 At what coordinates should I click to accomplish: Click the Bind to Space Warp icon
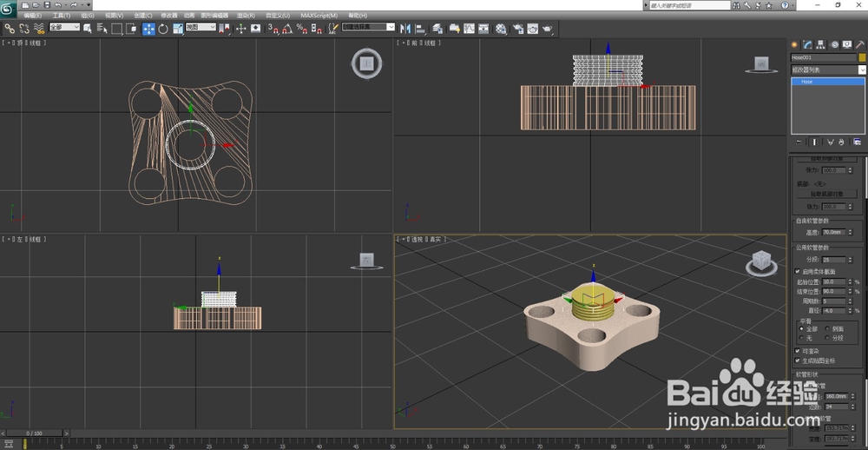click(39, 29)
